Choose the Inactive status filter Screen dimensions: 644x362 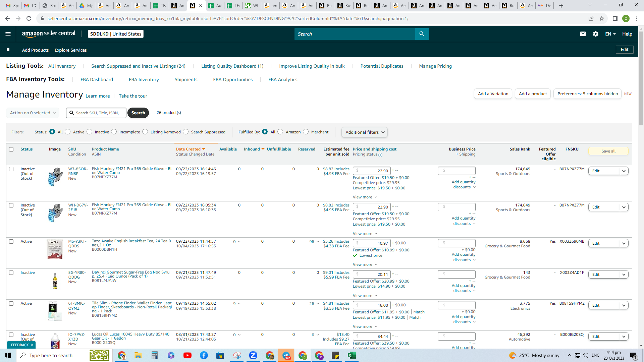click(90, 132)
